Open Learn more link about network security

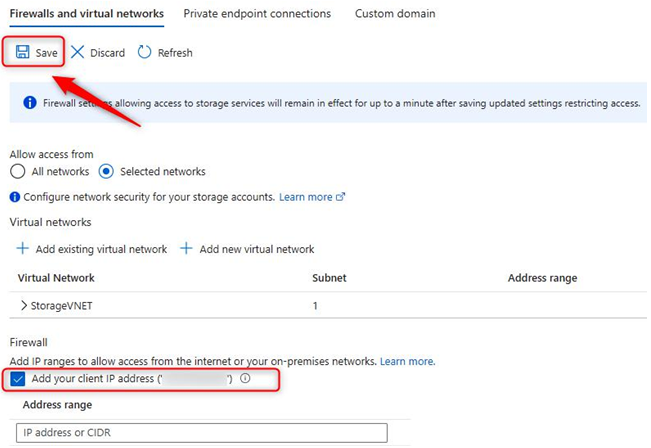(x=306, y=197)
